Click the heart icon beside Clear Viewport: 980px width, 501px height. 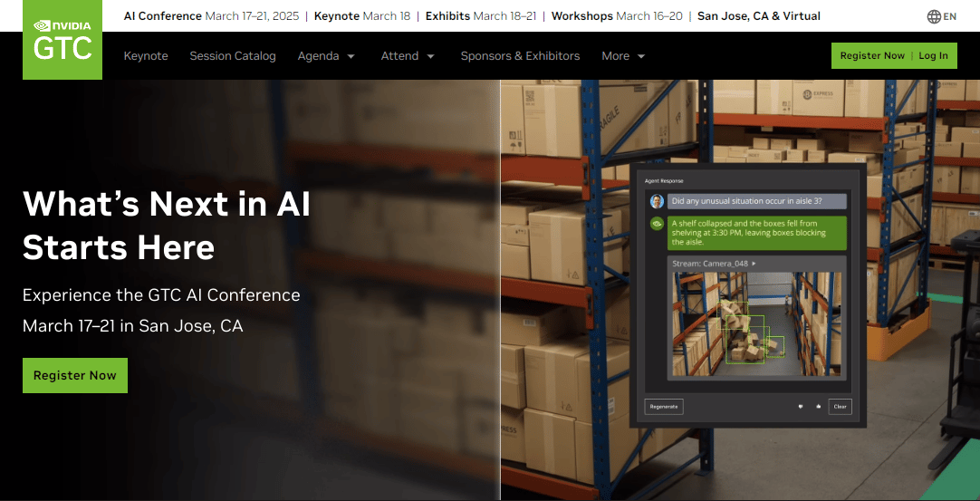pyautogui.click(x=801, y=407)
